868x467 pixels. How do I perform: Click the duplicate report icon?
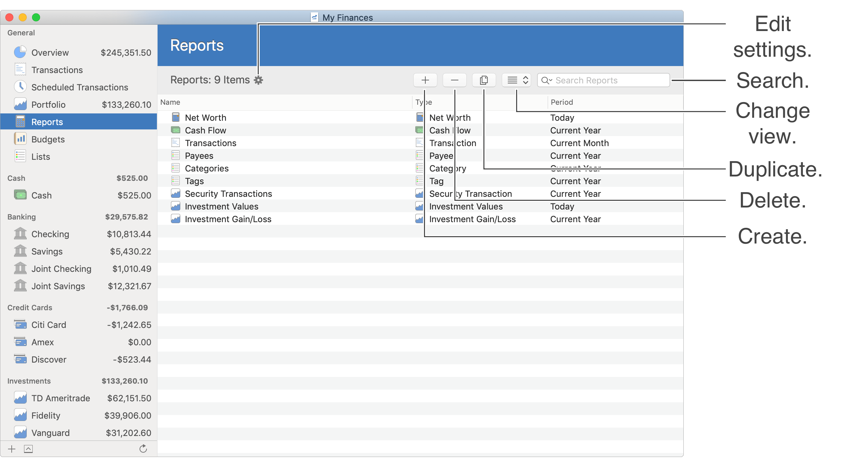tap(483, 80)
